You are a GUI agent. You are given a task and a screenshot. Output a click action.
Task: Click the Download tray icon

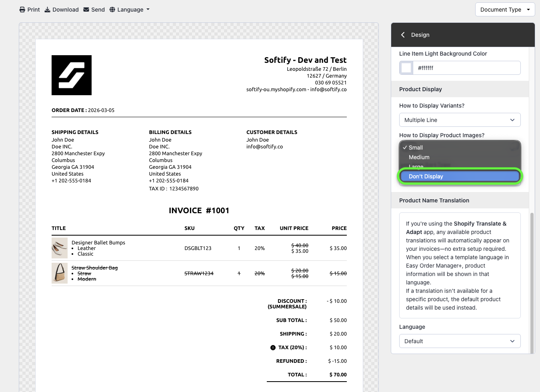(47, 10)
